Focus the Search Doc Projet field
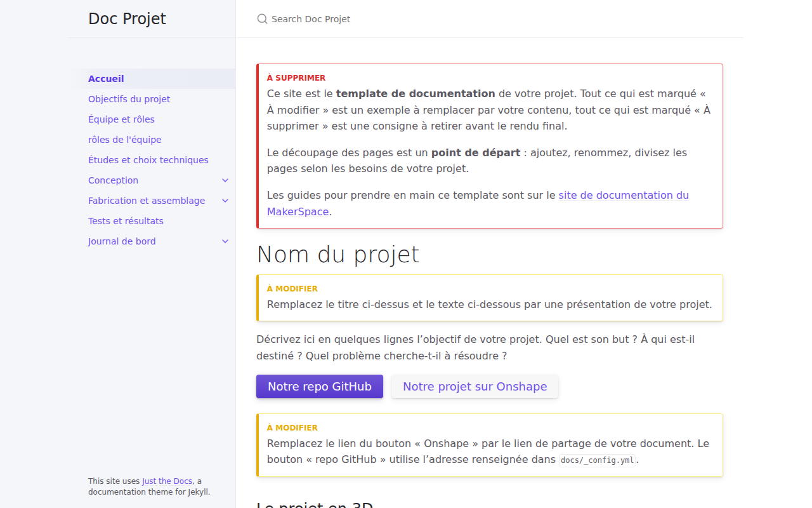The width and height of the screenshot is (812, 508). pos(490,19)
